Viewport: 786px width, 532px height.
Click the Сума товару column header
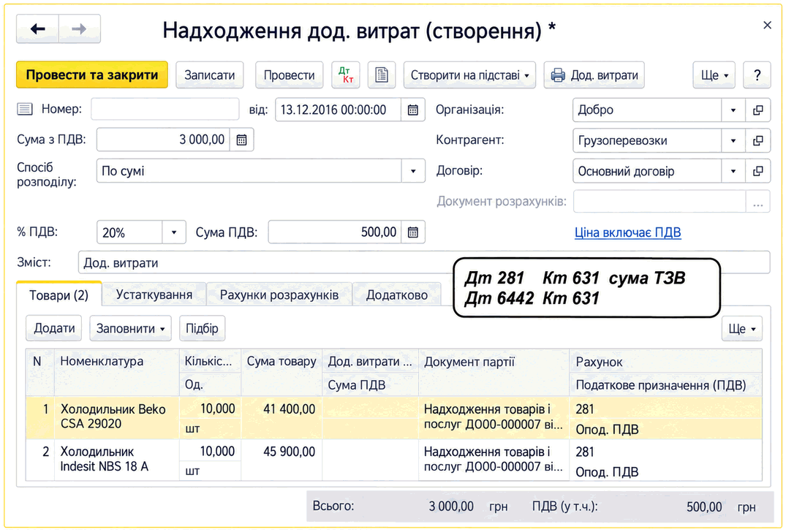281,372
